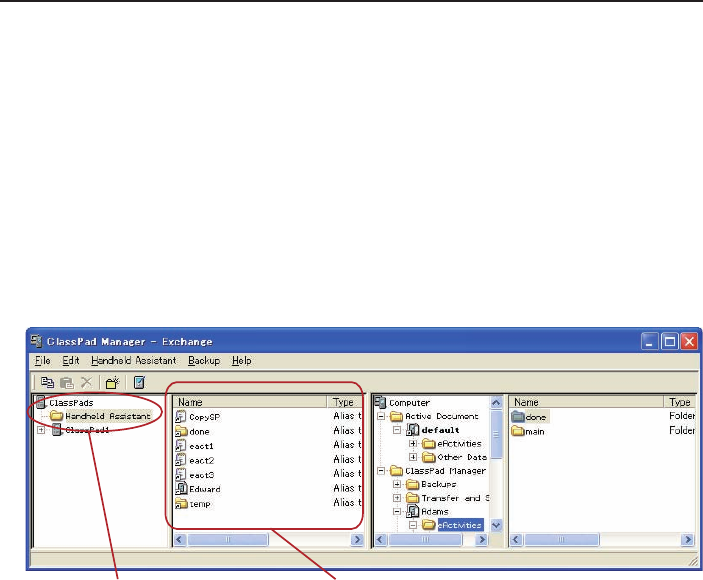Viewport: 703px width, 580px height.
Task: Select the default document in tree
Action: 440,430
